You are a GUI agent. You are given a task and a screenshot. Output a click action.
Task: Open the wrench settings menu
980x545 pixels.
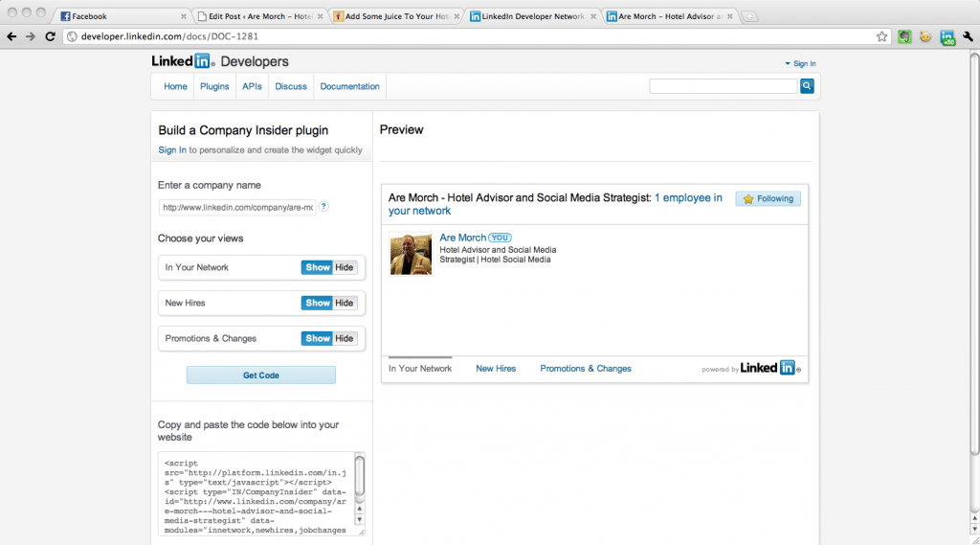(x=969, y=37)
